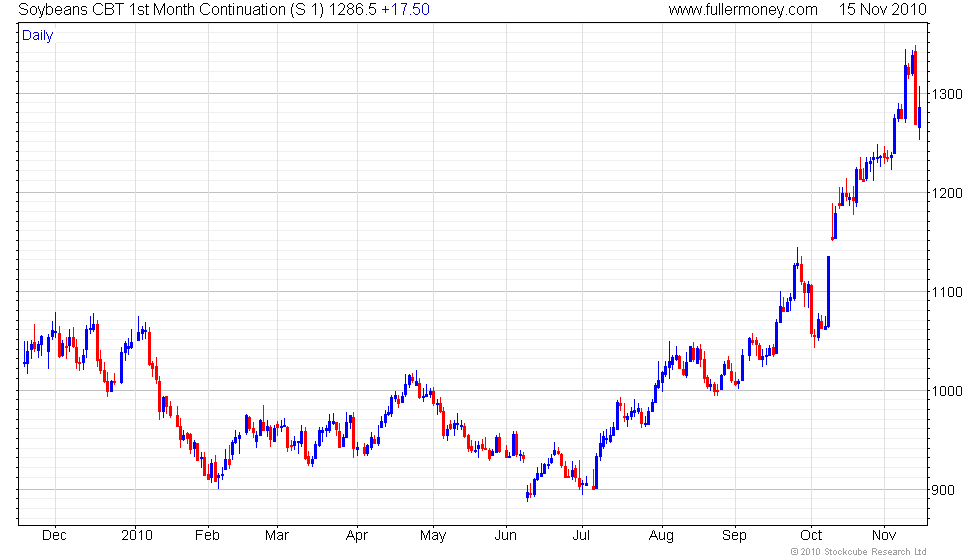This screenshot has height=560, width=980.
Task: Click the last price value 1286.5
Action: click(x=352, y=10)
